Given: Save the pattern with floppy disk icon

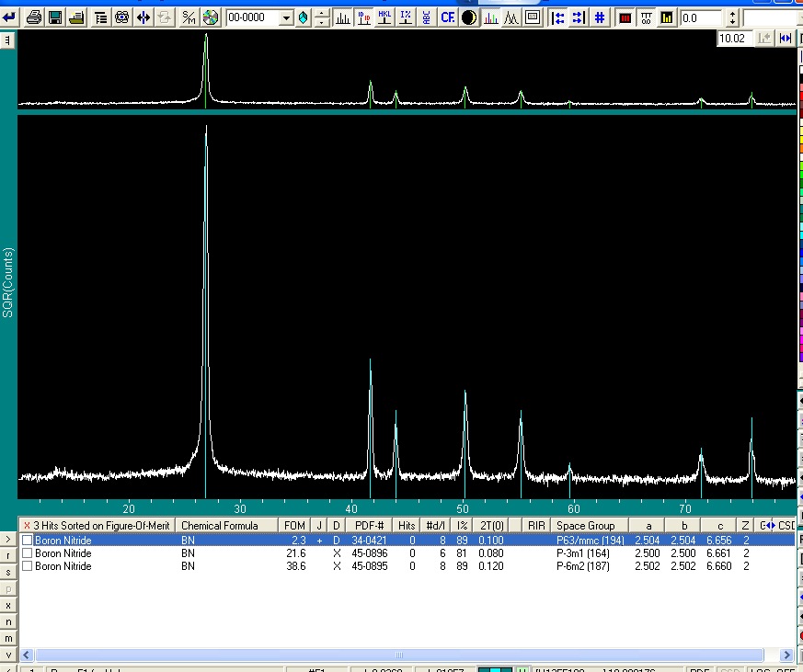Looking at the screenshot, I should tap(55, 17).
